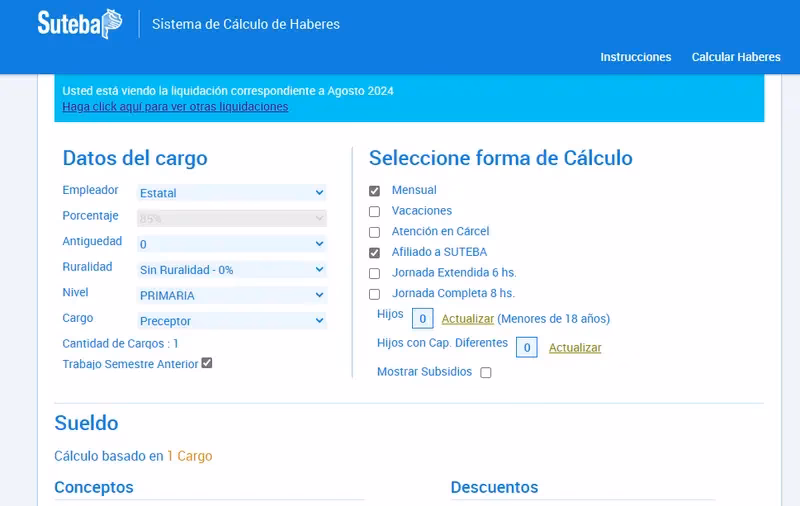800x506 pixels.
Task: Click the Agosto 2024 liquidación notice text
Action: [x=228, y=91]
